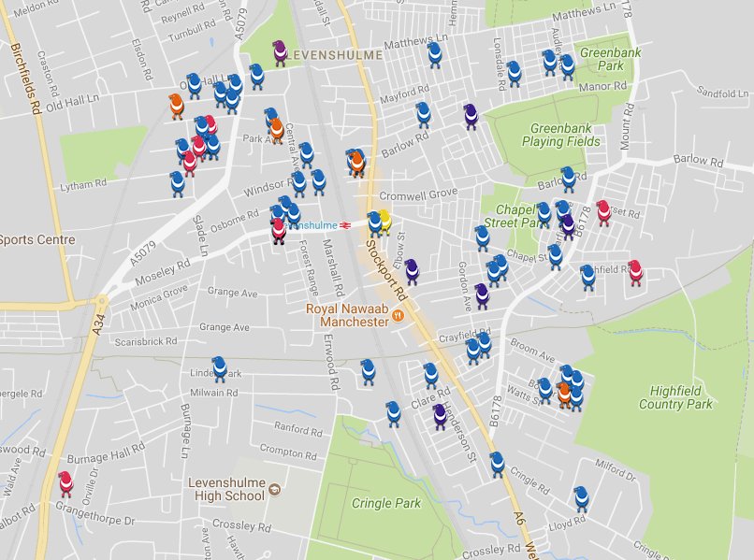Click the Levenshulme railway station symbol
Viewport: 754px width, 560px height.
[x=345, y=225]
